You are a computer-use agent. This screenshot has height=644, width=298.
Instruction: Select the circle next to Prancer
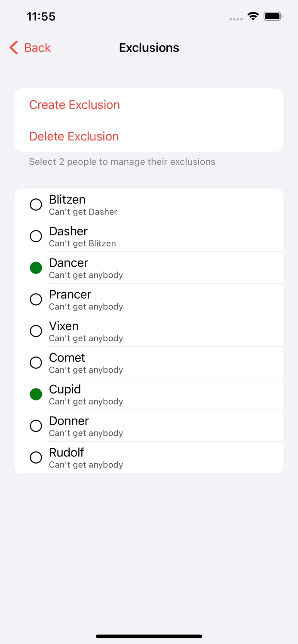[x=36, y=299]
